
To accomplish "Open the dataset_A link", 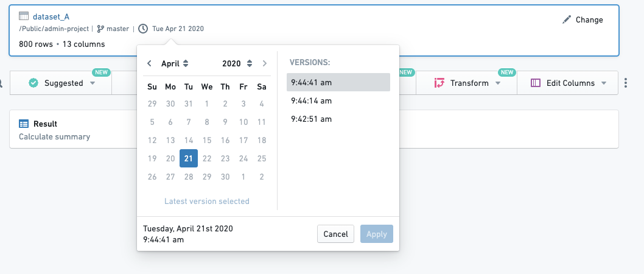I will pos(51,17).
